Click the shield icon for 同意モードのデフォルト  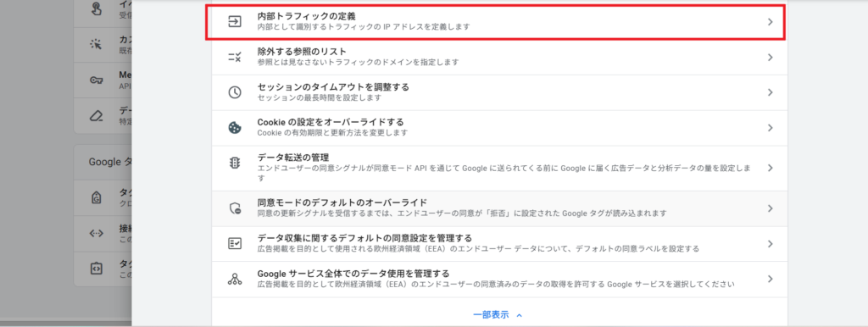235,208
